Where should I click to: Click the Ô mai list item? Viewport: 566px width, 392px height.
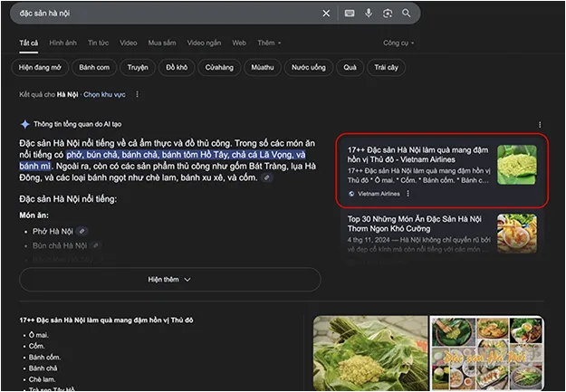tap(39, 335)
